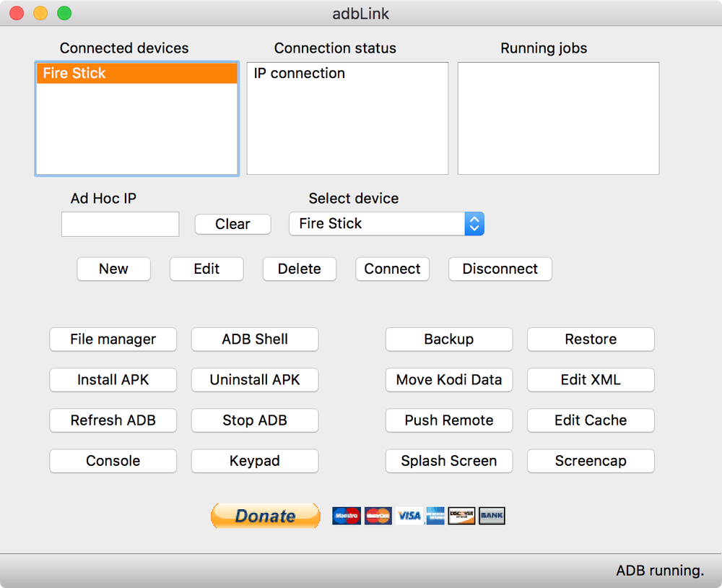Launch the ADB Shell

point(255,340)
